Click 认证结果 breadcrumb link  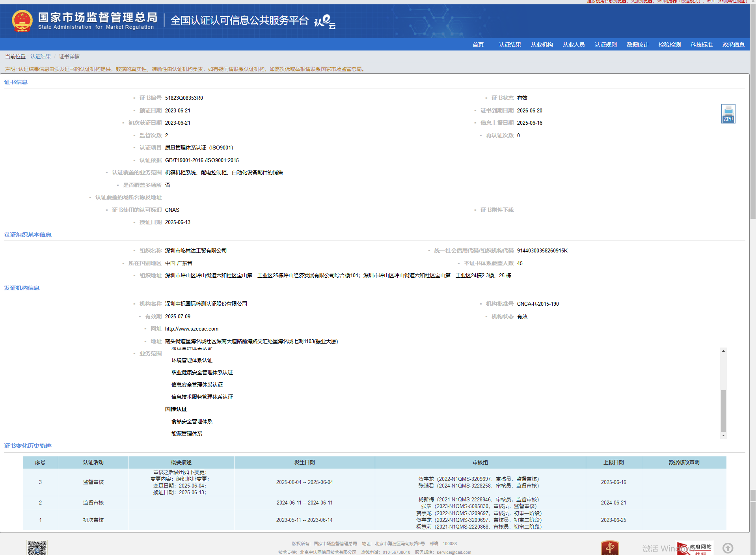click(x=41, y=56)
